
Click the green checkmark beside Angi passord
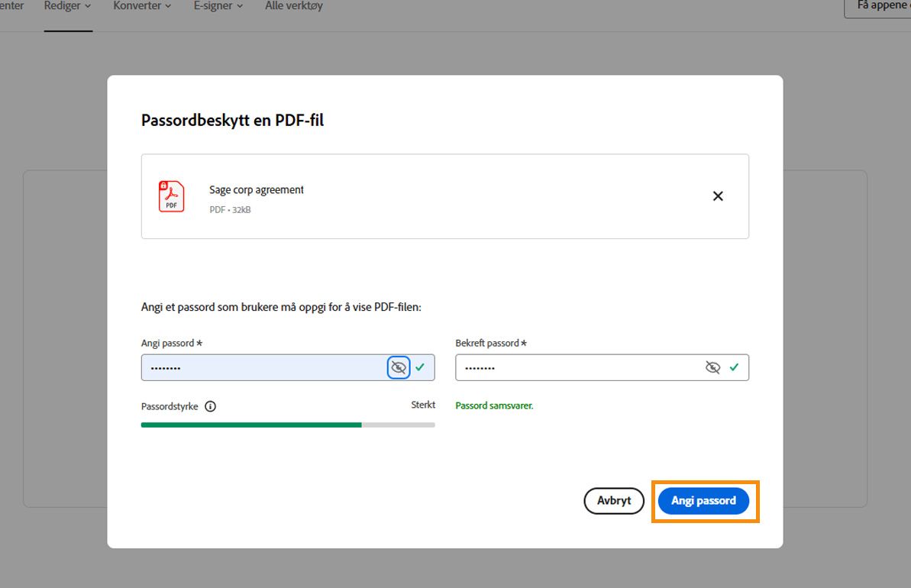419,367
